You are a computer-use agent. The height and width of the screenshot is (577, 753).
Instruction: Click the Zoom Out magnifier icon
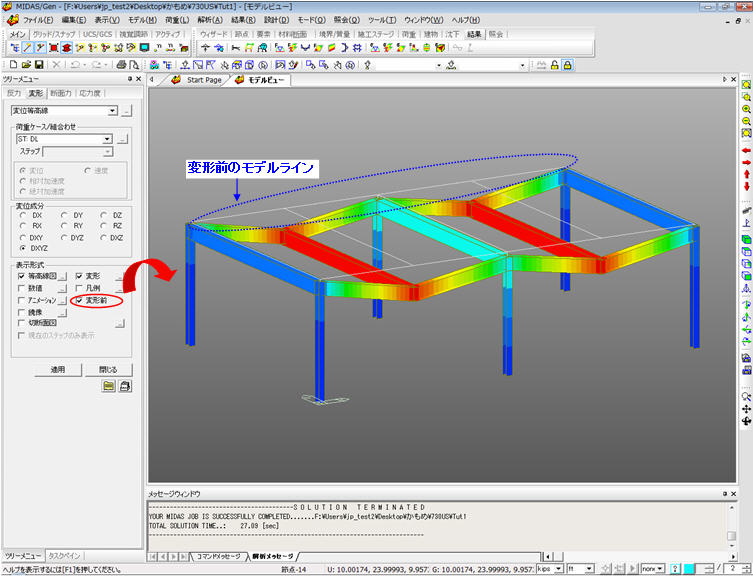pyautogui.click(x=746, y=121)
